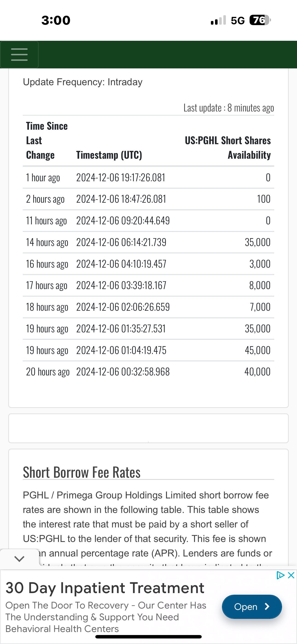
Task: Close the ad with X icon
Action: tap(291, 575)
